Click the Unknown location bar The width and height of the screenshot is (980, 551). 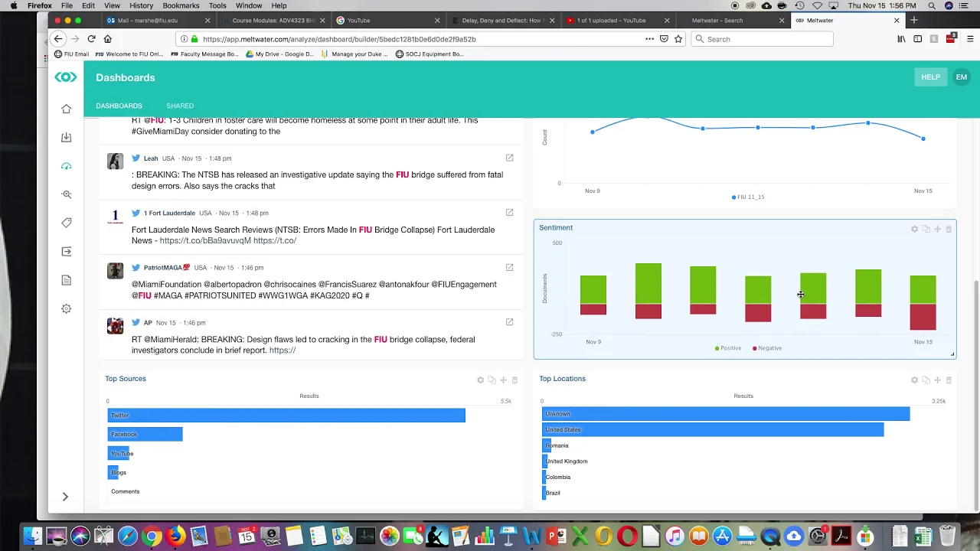pyautogui.click(x=726, y=414)
